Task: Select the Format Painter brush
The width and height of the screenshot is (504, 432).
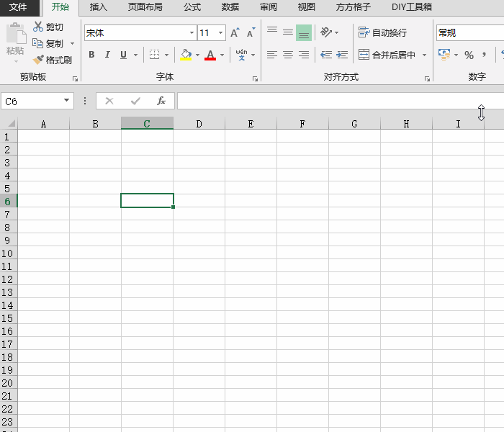Action: tap(38, 60)
